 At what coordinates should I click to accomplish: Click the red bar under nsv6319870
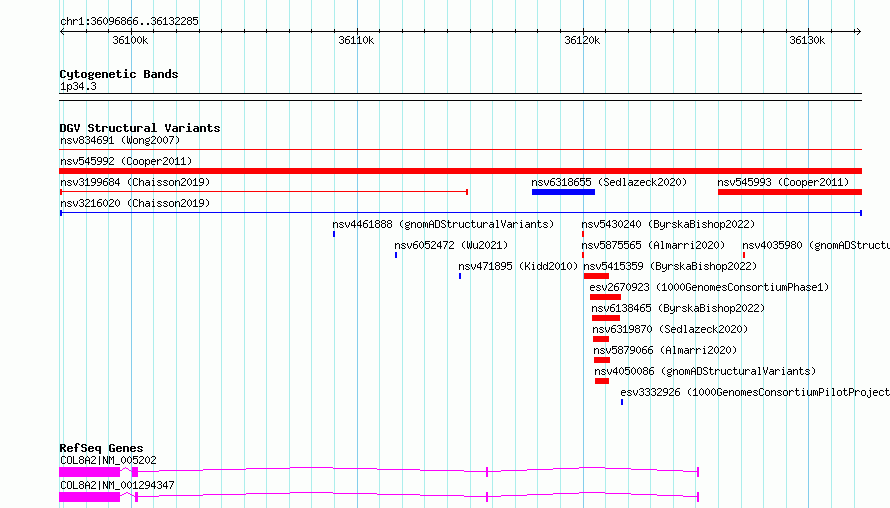pyautogui.click(x=601, y=339)
